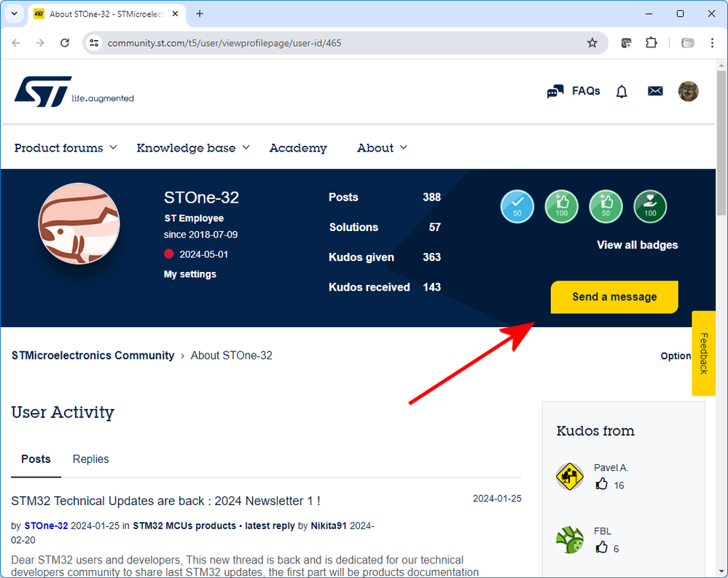The height and width of the screenshot is (578, 728).
Task: Bookmark this page with the star icon
Action: [x=592, y=43]
